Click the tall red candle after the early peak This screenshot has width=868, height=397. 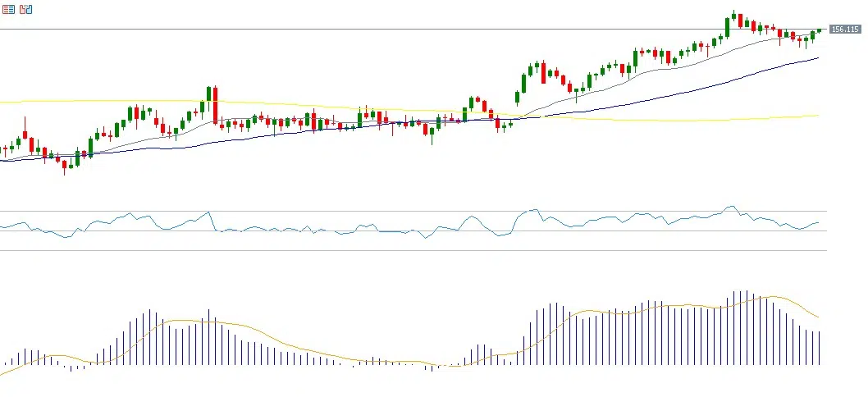tap(216, 105)
